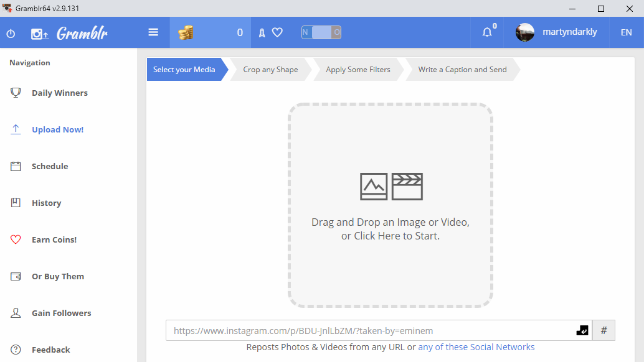644x362 pixels.
Task: Open Earn Coins! page
Action: [54, 240]
